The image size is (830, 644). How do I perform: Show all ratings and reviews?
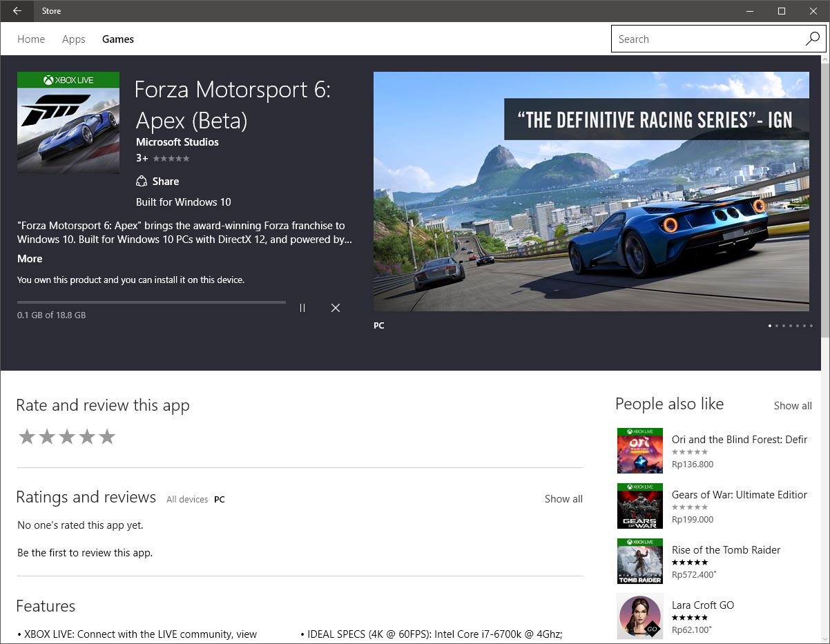click(563, 499)
